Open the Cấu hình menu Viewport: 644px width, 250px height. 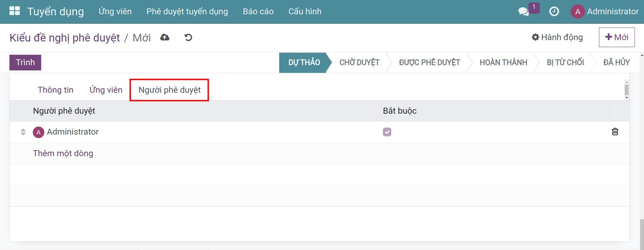(305, 12)
